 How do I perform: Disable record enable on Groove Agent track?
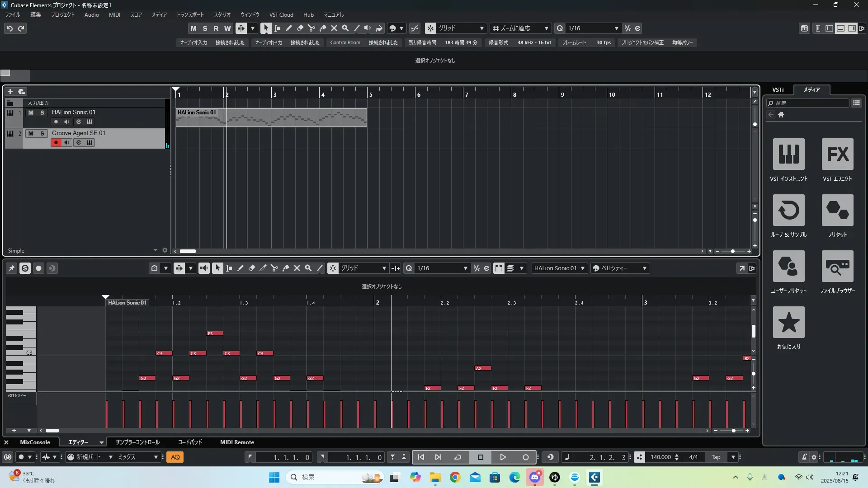56,143
